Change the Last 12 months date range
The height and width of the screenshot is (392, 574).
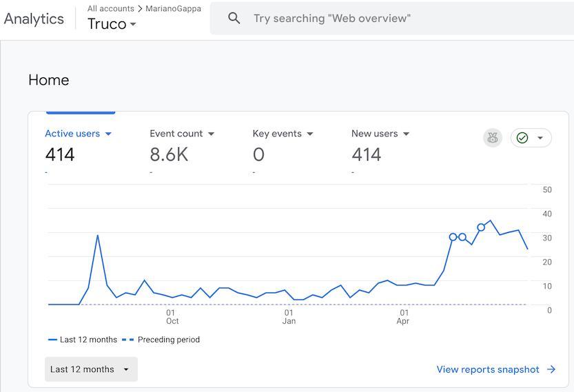[91, 369]
